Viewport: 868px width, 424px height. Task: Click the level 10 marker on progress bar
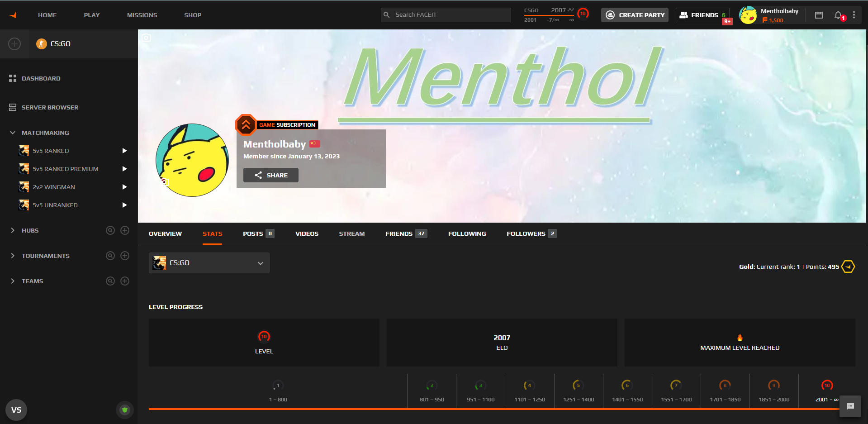[827, 385]
